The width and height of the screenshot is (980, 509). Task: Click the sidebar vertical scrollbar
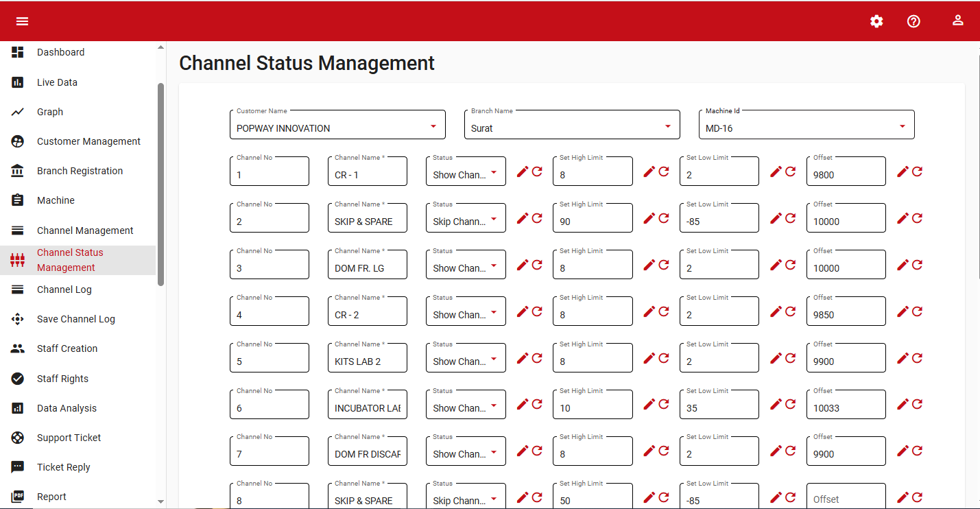click(x=161, y=184)
